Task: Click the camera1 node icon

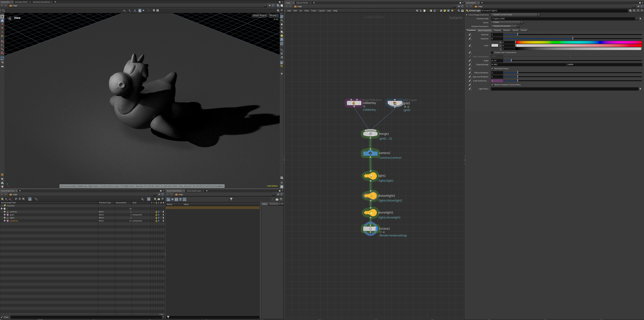Action: click(x=370, y=153)
